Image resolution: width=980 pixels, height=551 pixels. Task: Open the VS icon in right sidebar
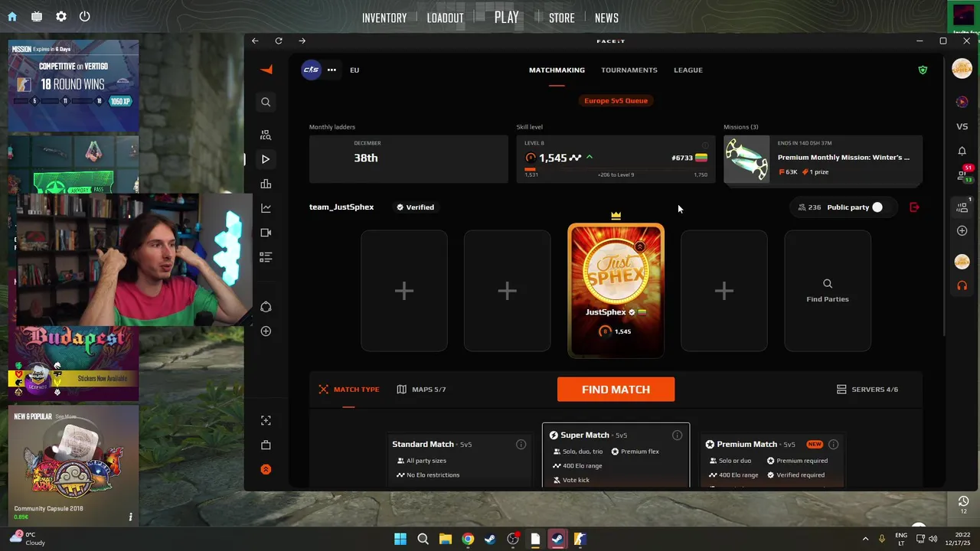click(962, 126)
